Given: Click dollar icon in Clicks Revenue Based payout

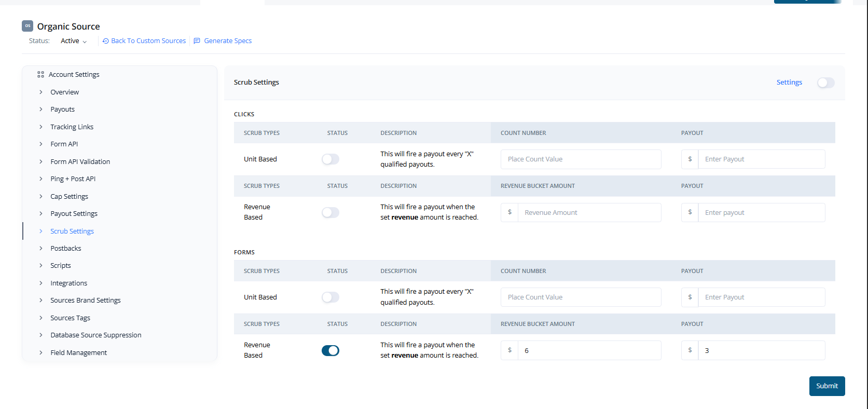Looking at the screenshot, I should click(x=690, y=212).
